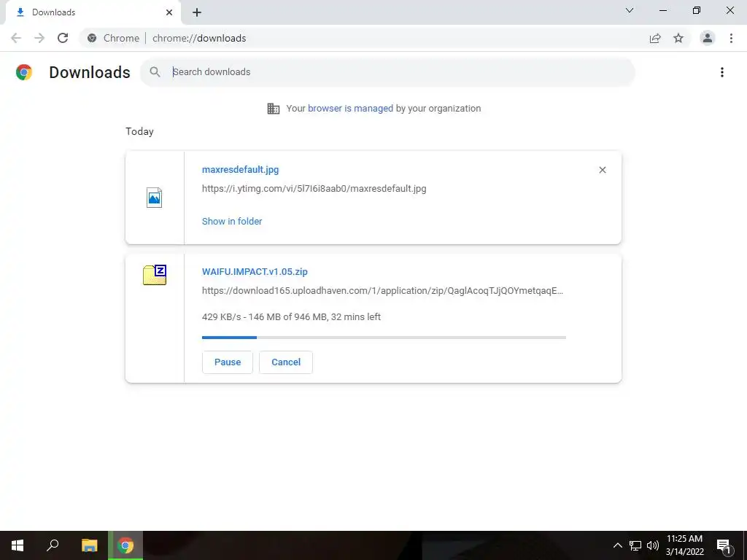Viewport: 747px width, 560px height.
Task: Reload the downloads page
Action: point(63,38)
